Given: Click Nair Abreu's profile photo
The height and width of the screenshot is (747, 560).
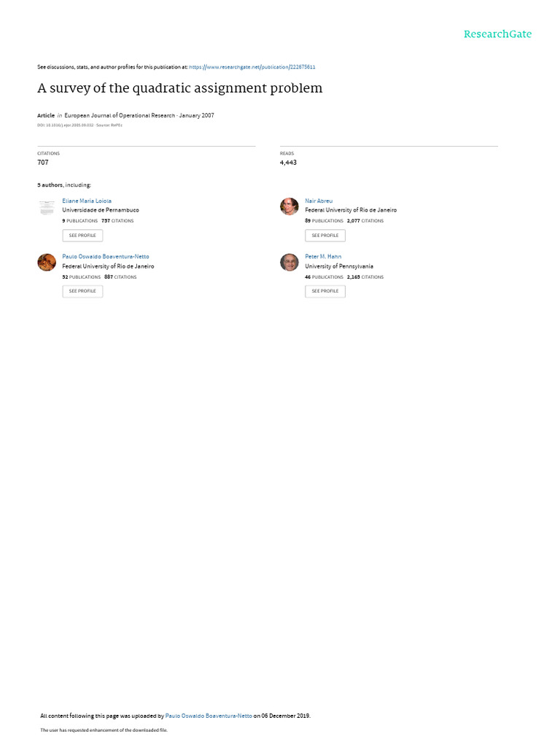Looking at the screenshot, I should 289,206.
